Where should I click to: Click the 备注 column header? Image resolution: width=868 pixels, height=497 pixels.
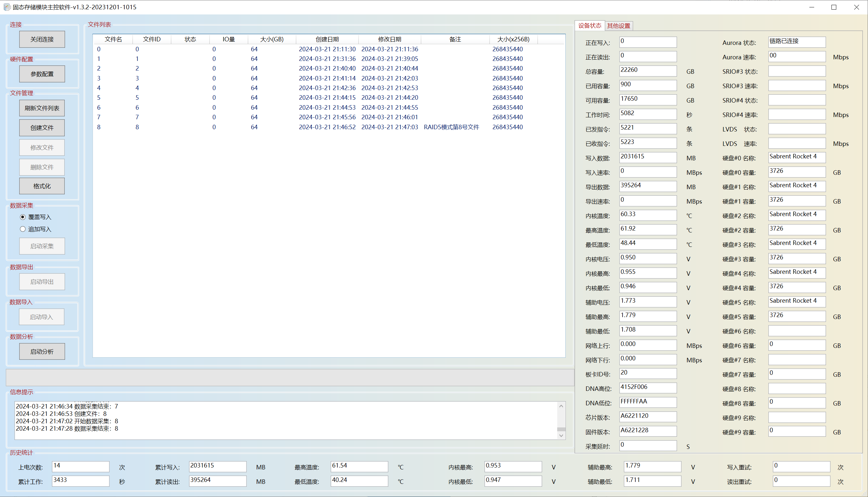tap(455, 39)
